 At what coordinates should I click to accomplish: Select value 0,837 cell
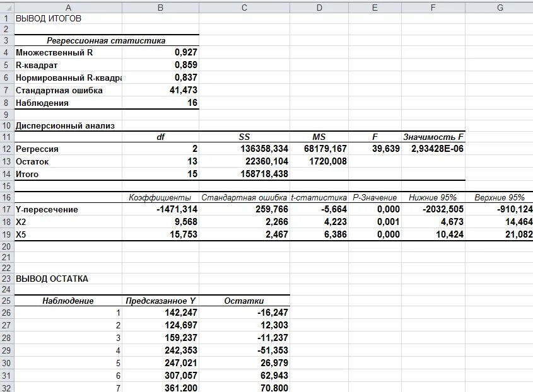pos(160,78)
